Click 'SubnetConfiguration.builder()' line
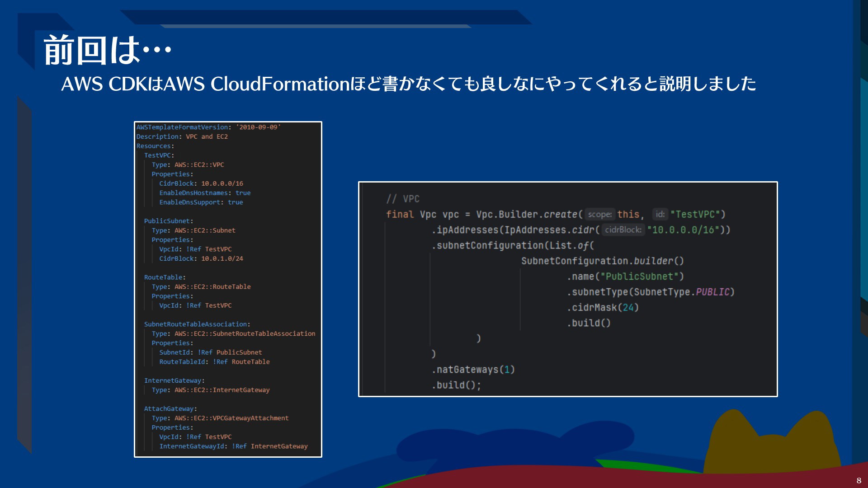 click(603, 261)
